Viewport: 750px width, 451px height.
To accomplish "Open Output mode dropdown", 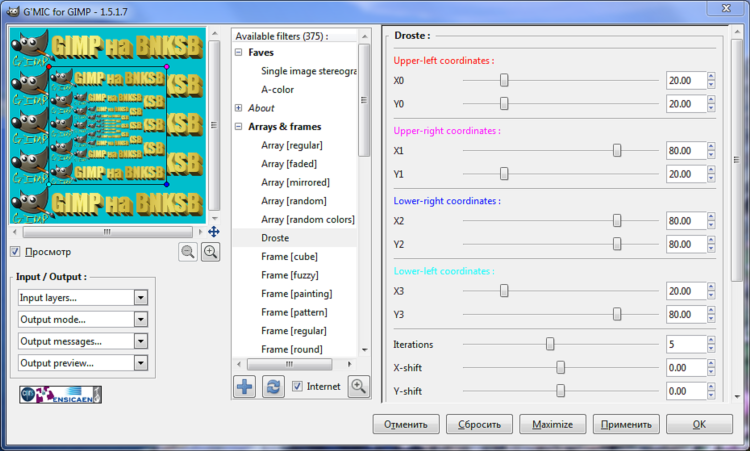I will [x=83, y=319].
